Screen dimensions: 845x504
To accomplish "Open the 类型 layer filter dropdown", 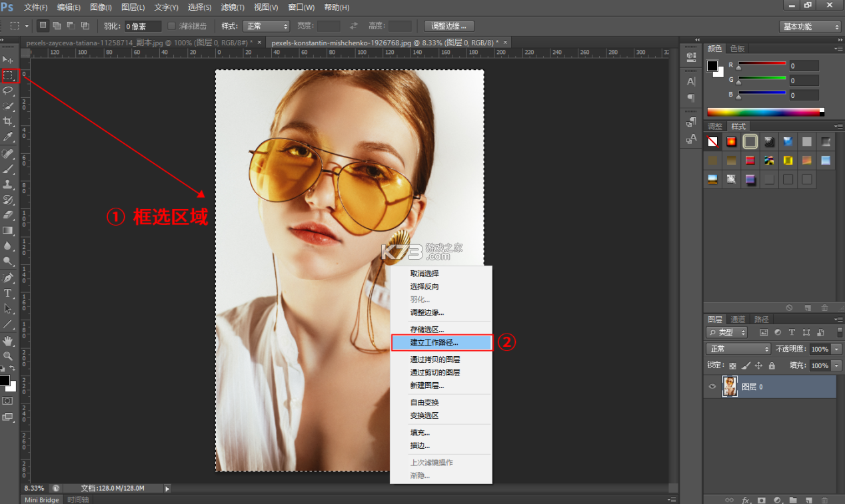I will pyautogui.click(x=726, y=332).
